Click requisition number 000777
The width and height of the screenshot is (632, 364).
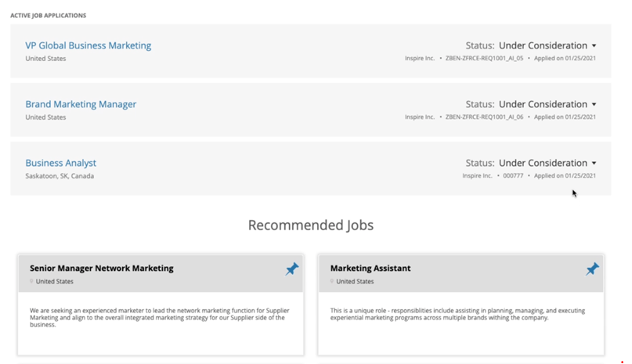click(x=513, y=176)
